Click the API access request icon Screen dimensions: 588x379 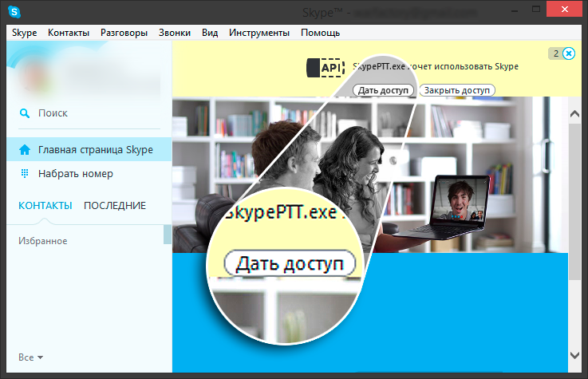[x=326, y=68]
